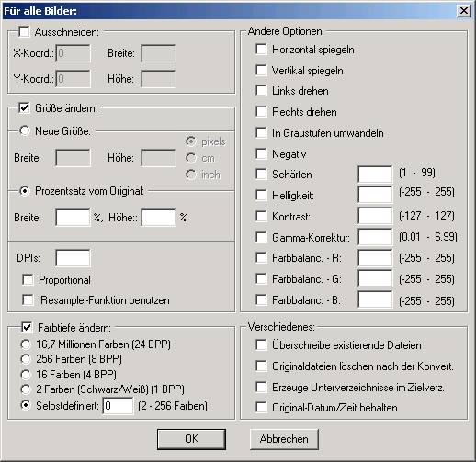The height and width of the screenshot is (462, 476).
Task: Tick 'Resample'-Funktion benutzen checkbox
Action: click(28, 300)
